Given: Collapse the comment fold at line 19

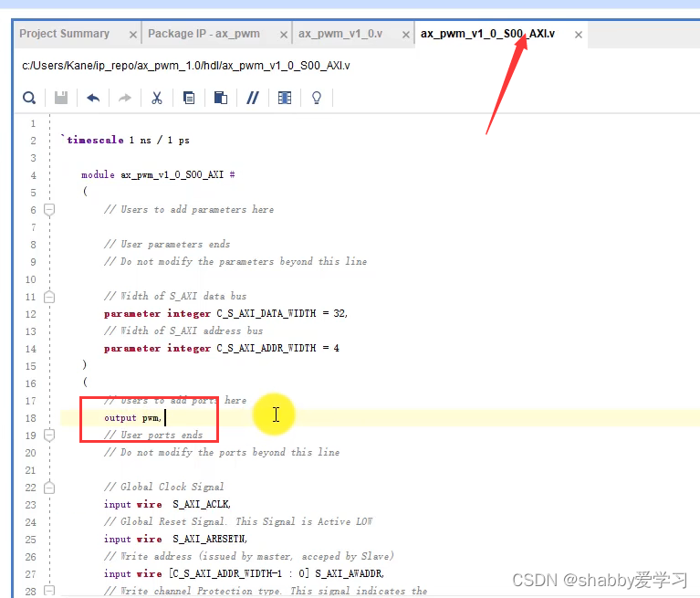Looking at the screenshot, I should pyautogui.click(x=49, y=435).
